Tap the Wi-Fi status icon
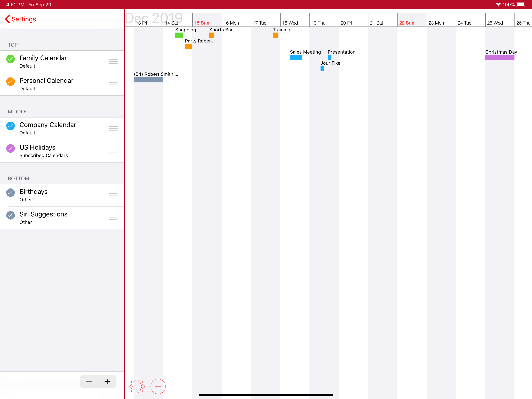 click(x=498, y=4)
